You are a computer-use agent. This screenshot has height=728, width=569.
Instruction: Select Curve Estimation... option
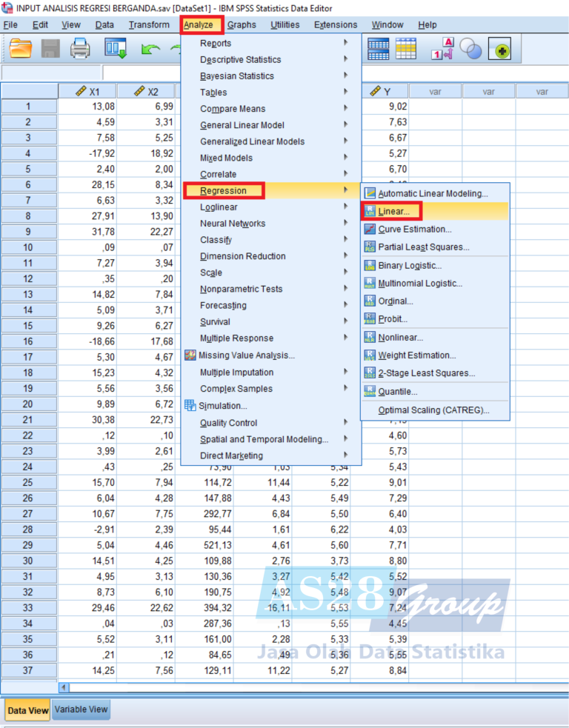[x=414, y=230]
